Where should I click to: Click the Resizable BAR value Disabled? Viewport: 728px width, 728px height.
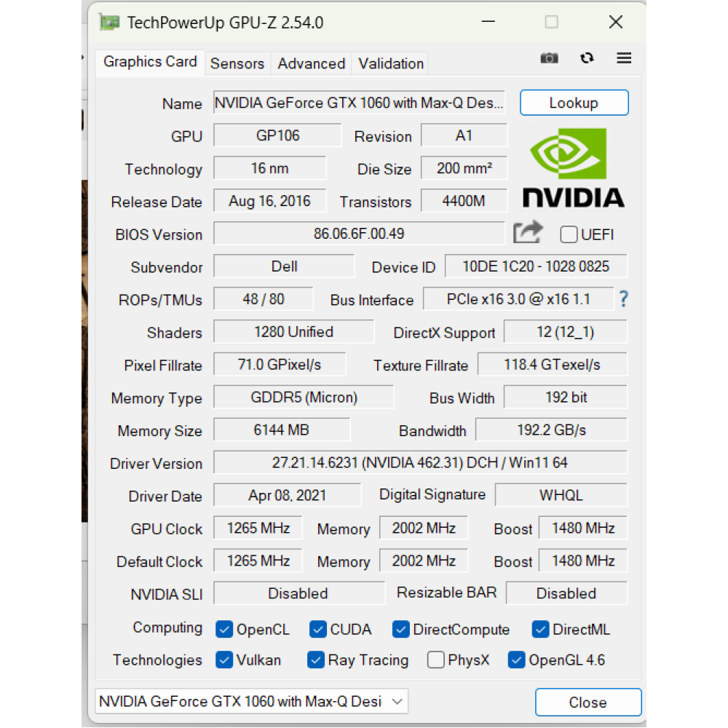click(x=566, y=593)
